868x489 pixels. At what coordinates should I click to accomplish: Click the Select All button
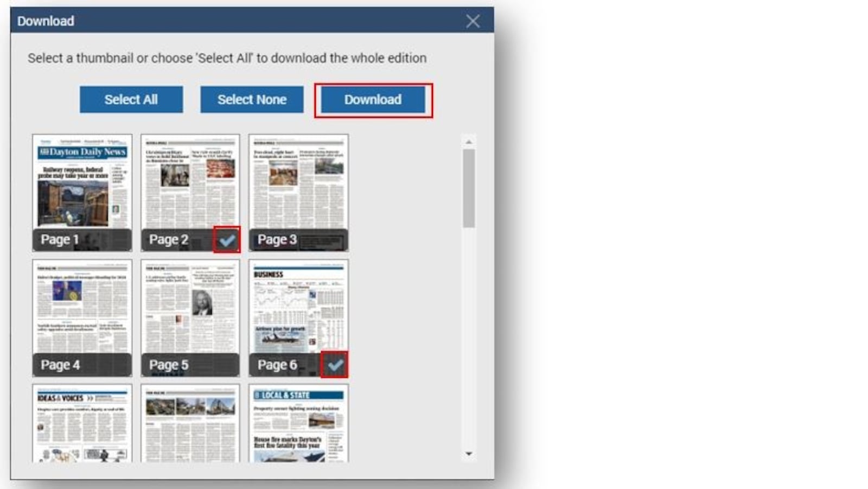[131, 100]
